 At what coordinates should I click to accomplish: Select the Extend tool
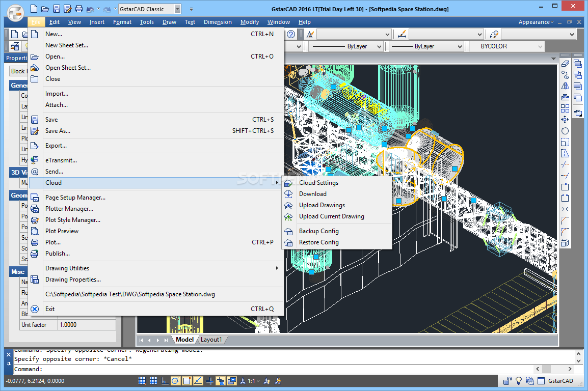pos(565,176)
